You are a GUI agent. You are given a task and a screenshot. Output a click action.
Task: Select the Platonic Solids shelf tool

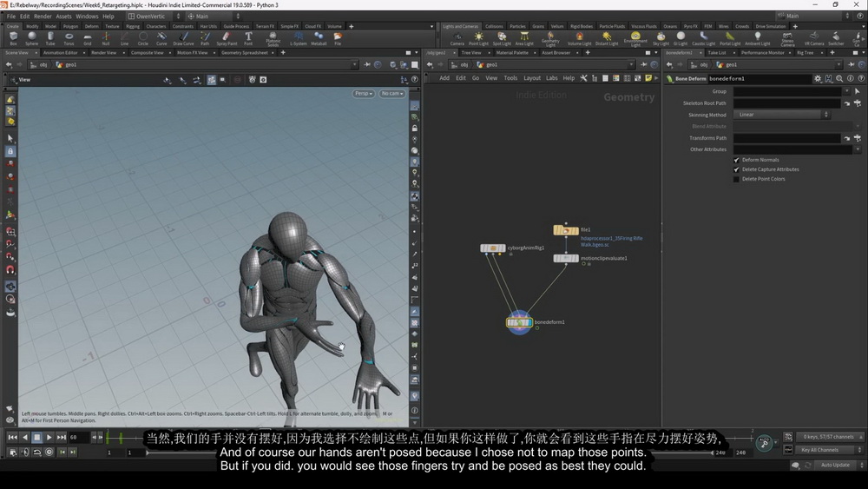(x=273, y=39)
